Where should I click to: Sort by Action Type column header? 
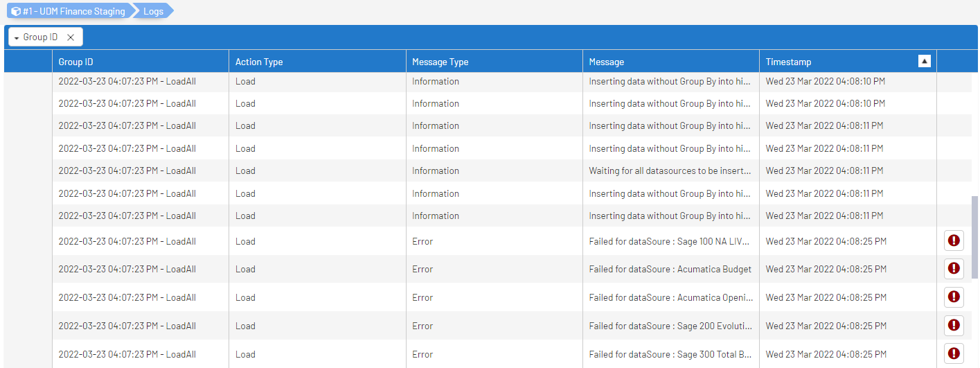[x=259, y=62]
